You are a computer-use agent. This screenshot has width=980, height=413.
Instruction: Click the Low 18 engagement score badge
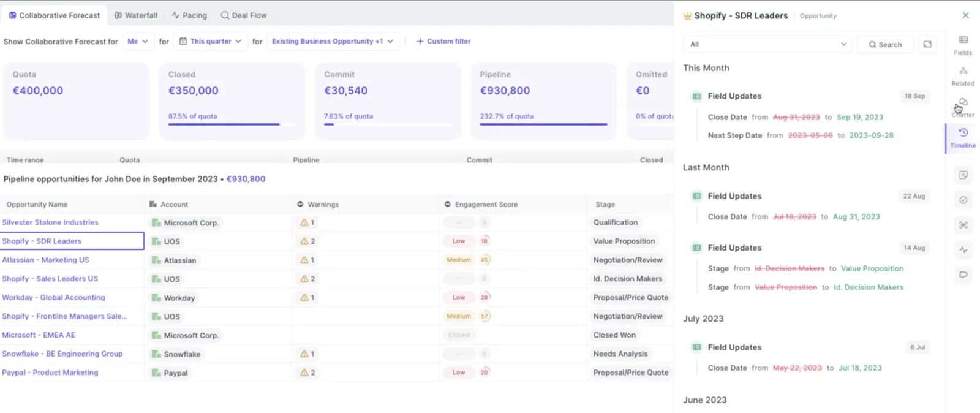[466, 241]
